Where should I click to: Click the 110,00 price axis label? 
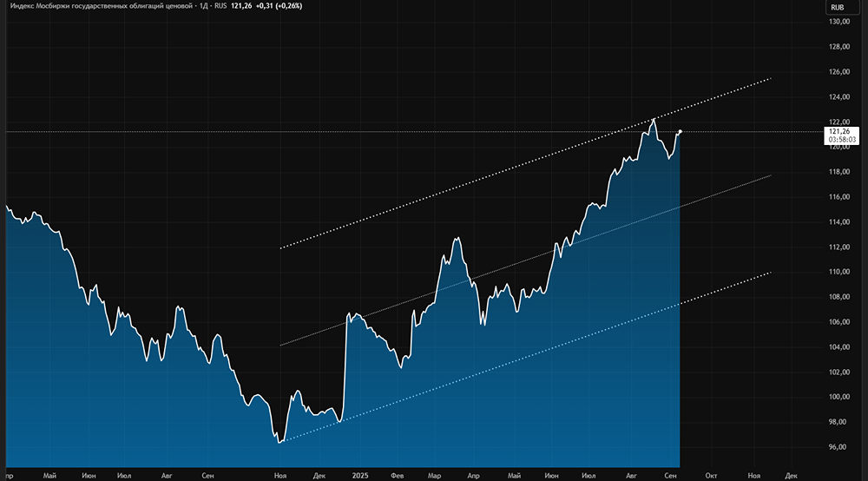tap(839, 272)
